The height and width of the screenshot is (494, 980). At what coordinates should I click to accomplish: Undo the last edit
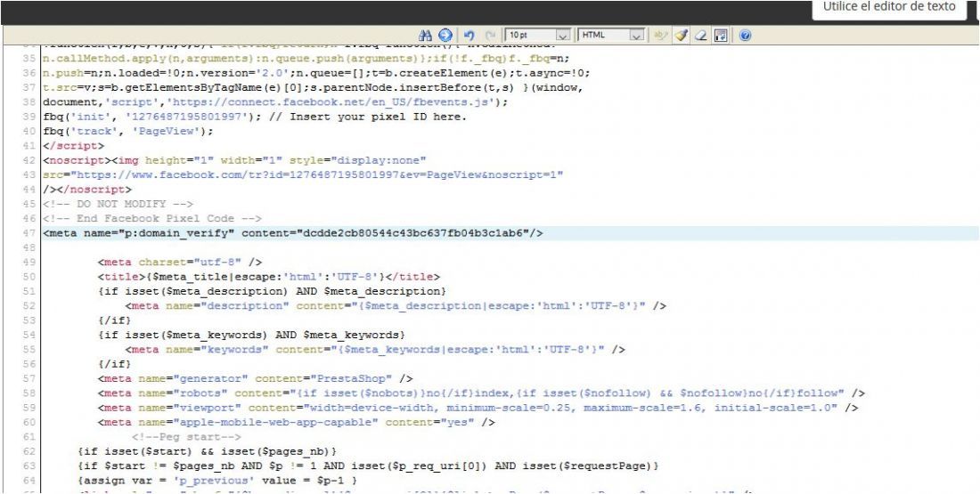tap(470, 36)
